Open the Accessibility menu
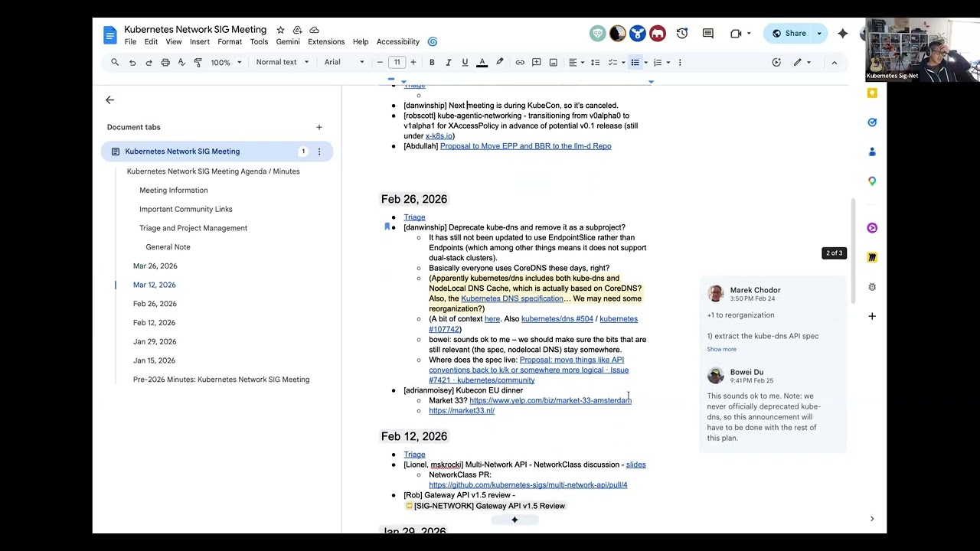Screen dimensions: 980x551 coord(398,42)
